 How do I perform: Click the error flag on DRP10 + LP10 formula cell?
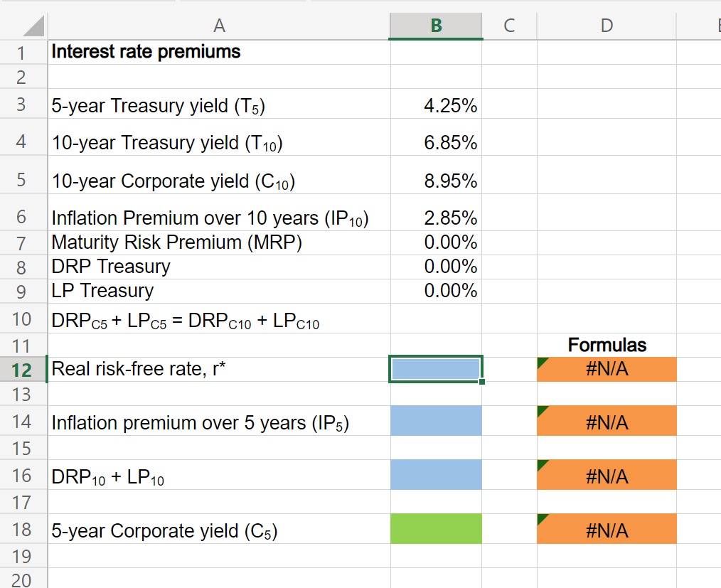542,467
